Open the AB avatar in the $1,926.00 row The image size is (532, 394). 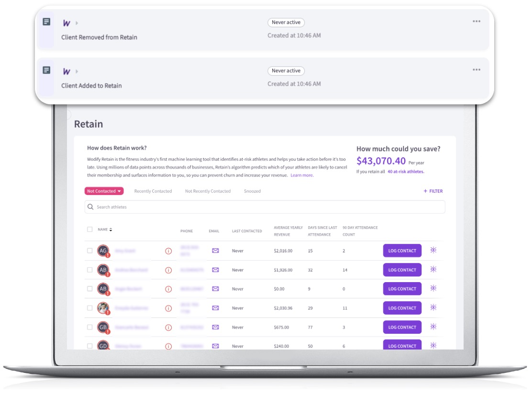pyautogui.click(x=103, y=270)
